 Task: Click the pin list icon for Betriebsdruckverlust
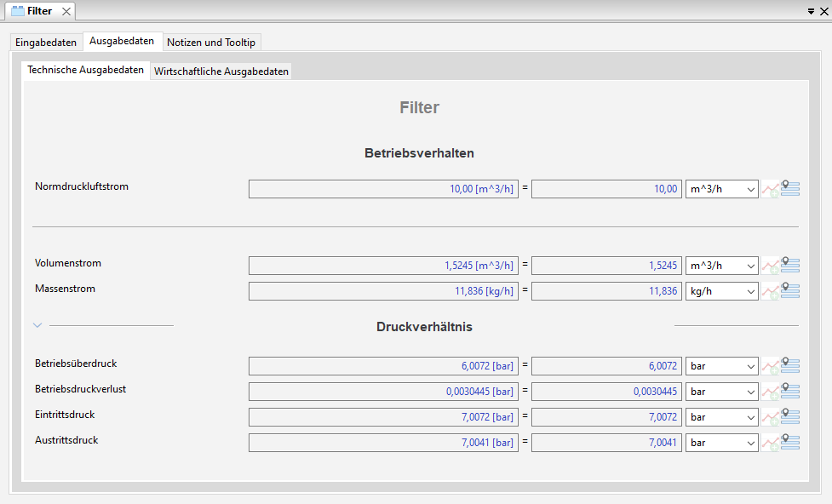[x=790, y=392]
